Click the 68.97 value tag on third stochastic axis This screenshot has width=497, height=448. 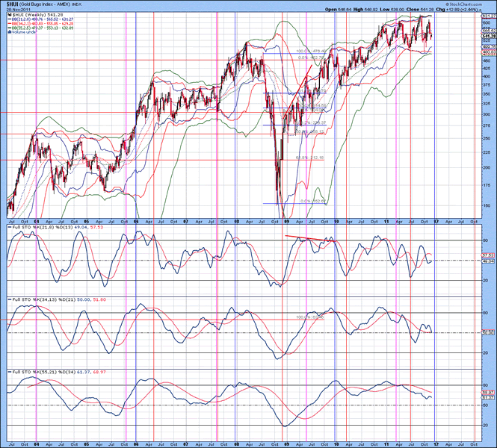[x=490, y=392]
